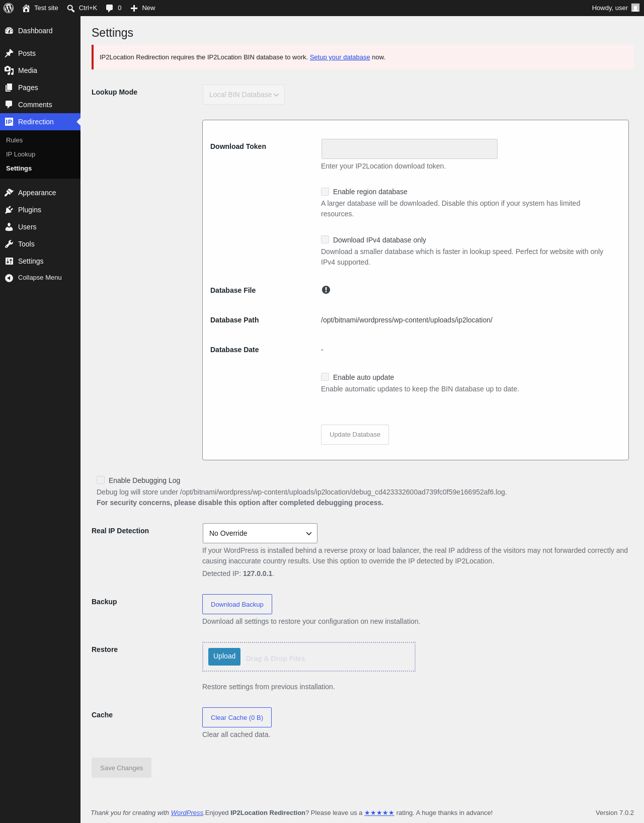Click the Tools wrench icon

click(9, 244)
